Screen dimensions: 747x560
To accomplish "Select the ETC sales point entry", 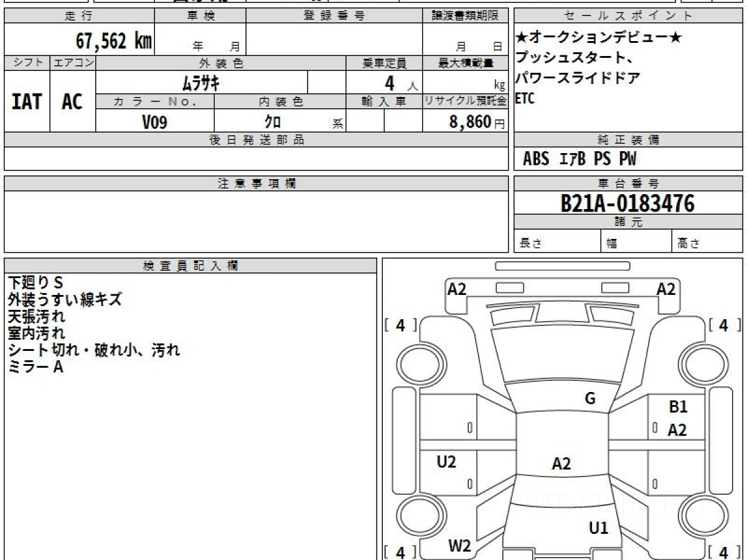I will tap(525, 98).
